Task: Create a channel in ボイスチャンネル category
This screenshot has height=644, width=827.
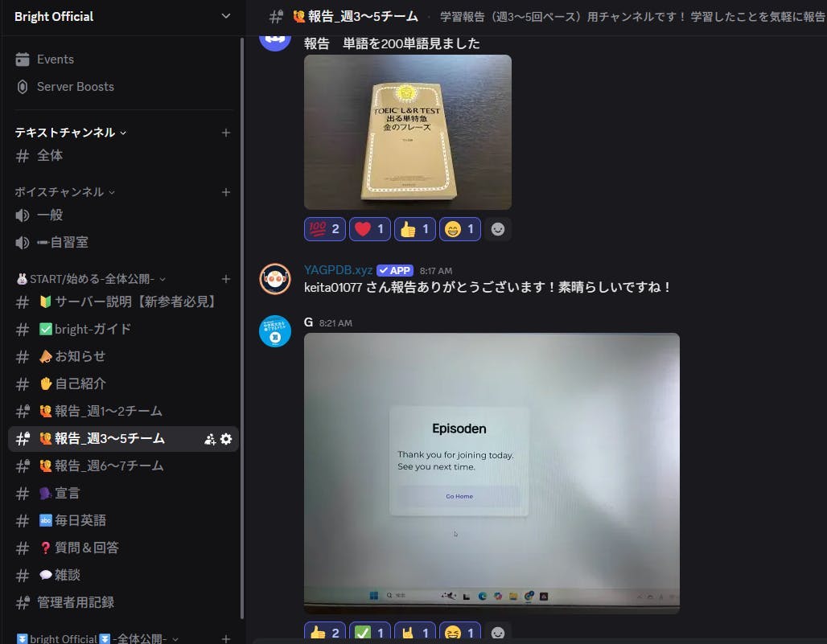Action: tap(226, 192)
